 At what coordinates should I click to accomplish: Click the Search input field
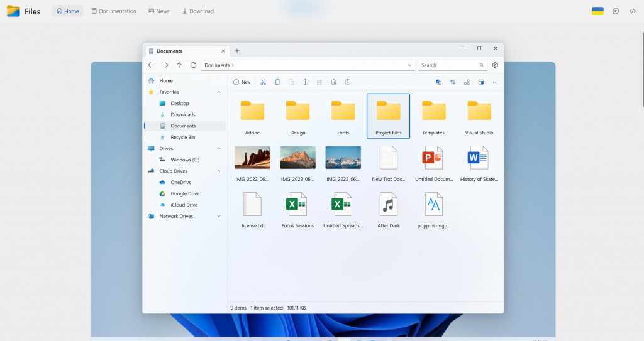[x=453, y=65]
